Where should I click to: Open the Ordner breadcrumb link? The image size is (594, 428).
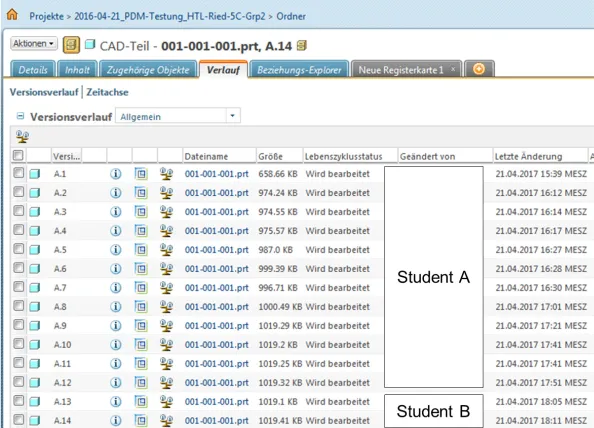point(291,16)
